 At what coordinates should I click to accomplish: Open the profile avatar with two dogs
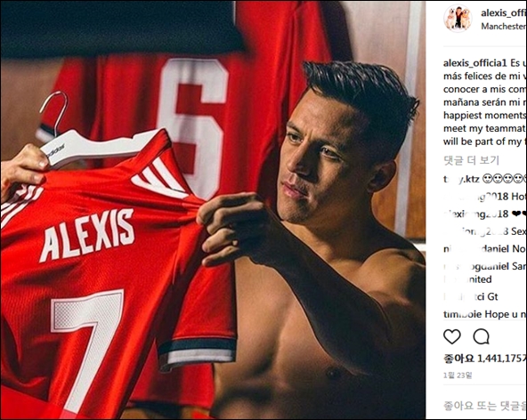tap(458, 19)
